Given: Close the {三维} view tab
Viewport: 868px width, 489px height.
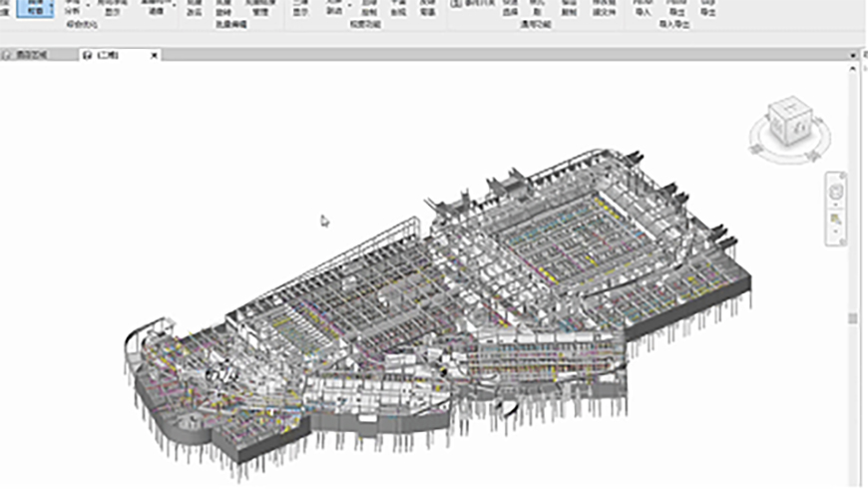Looking at the screenshot, I should click(154, 55).
